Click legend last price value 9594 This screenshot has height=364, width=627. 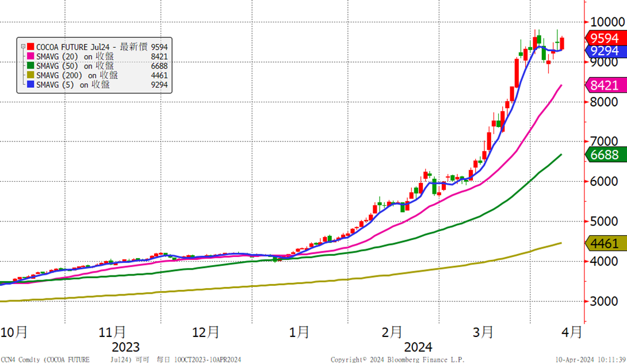pos(159,47)
